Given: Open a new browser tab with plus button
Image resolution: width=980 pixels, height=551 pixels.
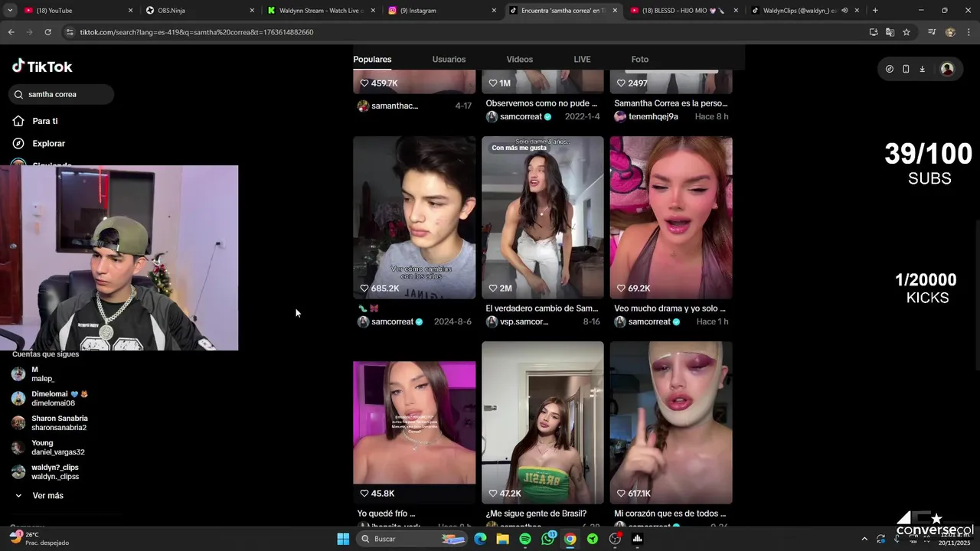Looking at the screenshot, I should [x=875, y=11].
